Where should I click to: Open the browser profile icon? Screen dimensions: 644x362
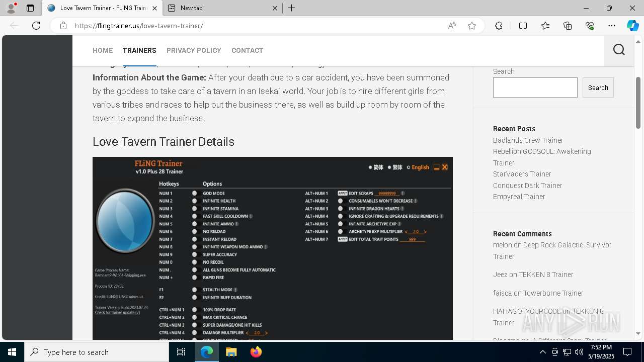(11, 8)
